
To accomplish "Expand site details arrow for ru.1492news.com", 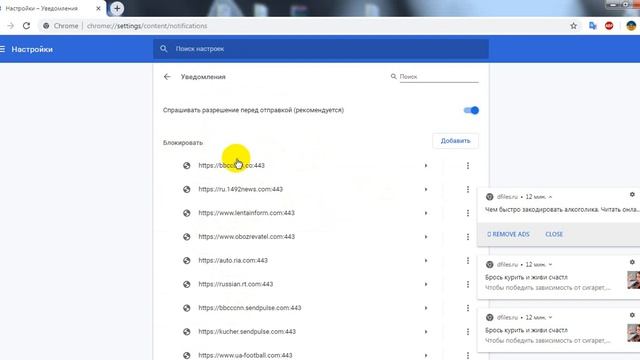I will click(426, 189).
